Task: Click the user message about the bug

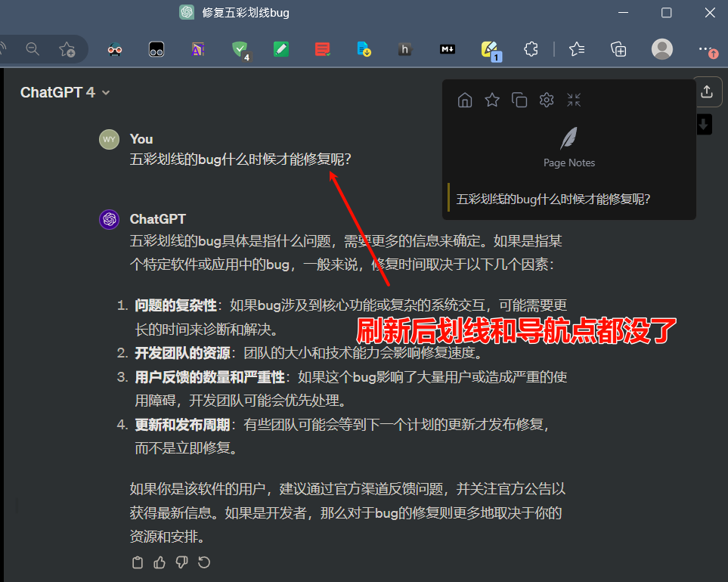Action: [x=240, y=159]
